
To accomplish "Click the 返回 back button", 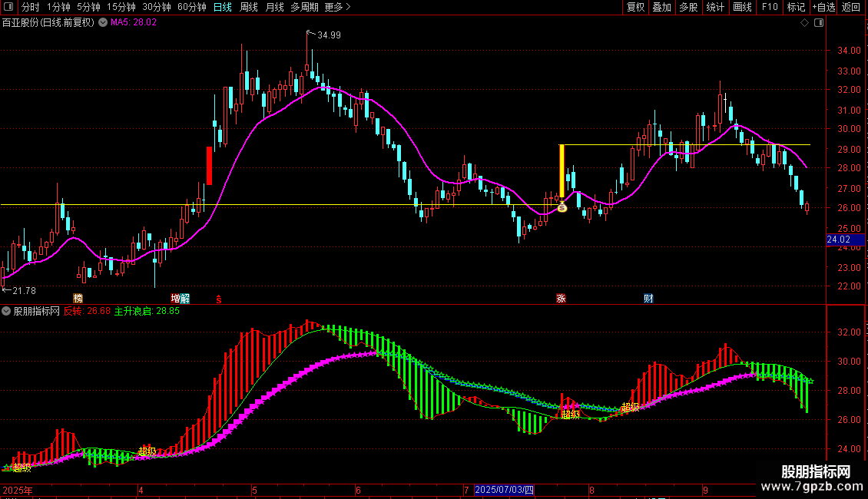I will tap(851, 8).
